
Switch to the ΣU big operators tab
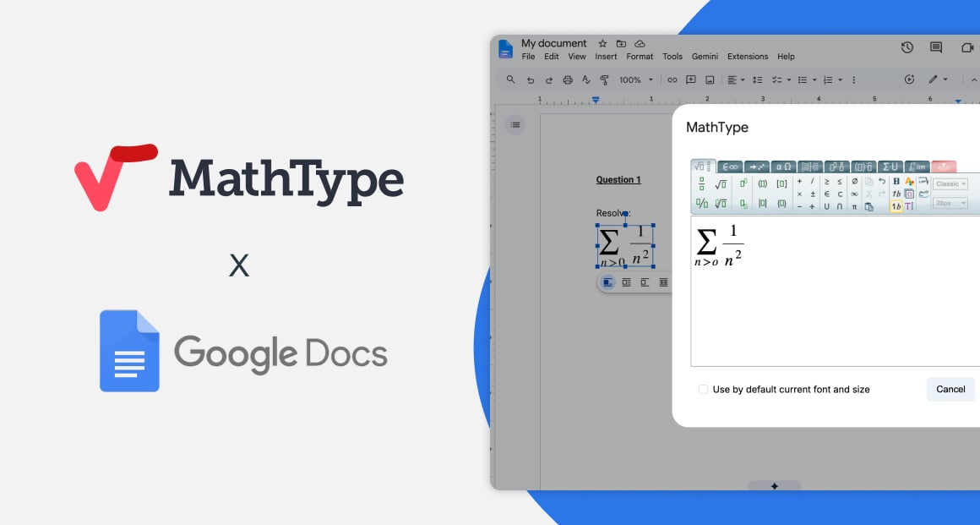tap(890, 167)
